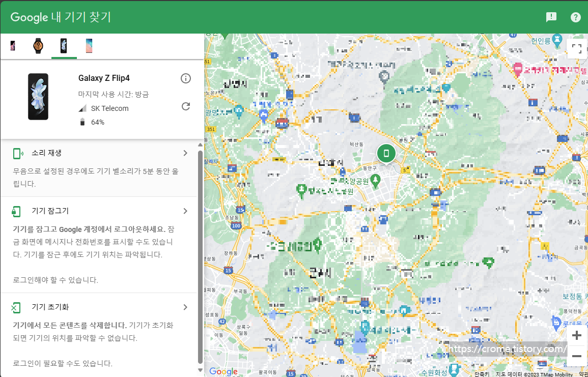The width and height of the screenshot is (588, 377).
Task: Click the scrollbar down arrow in side panel
Action: 200,369
